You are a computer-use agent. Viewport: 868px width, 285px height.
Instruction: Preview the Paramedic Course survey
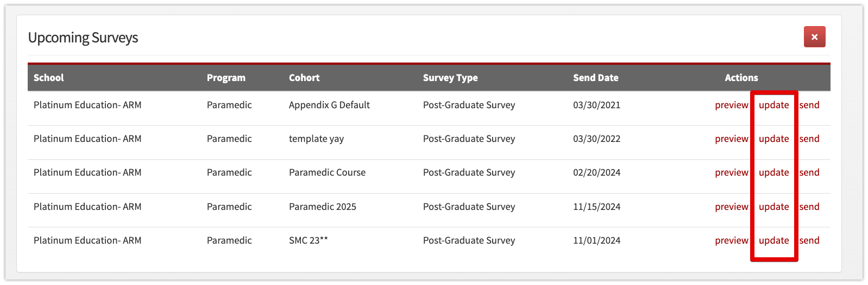click(731, 172)
